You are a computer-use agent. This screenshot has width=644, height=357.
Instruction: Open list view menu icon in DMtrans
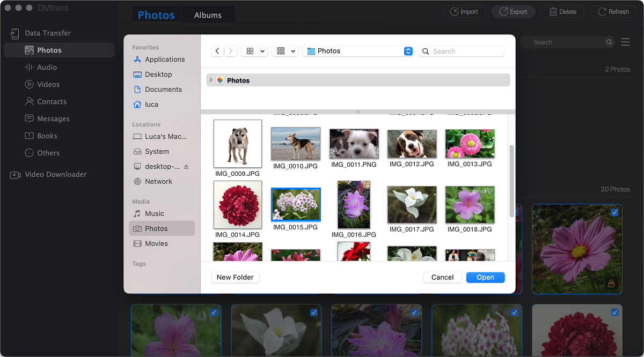pos(626,42)
